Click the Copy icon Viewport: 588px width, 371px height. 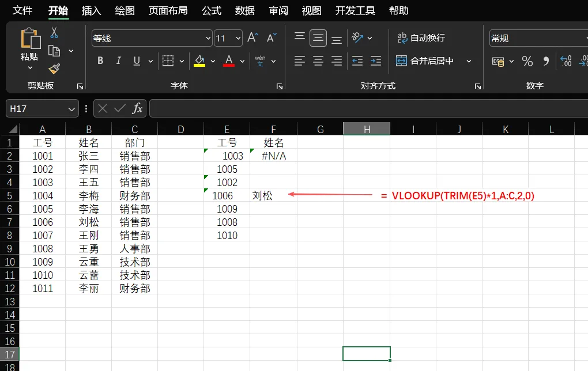tap(54, 51)
